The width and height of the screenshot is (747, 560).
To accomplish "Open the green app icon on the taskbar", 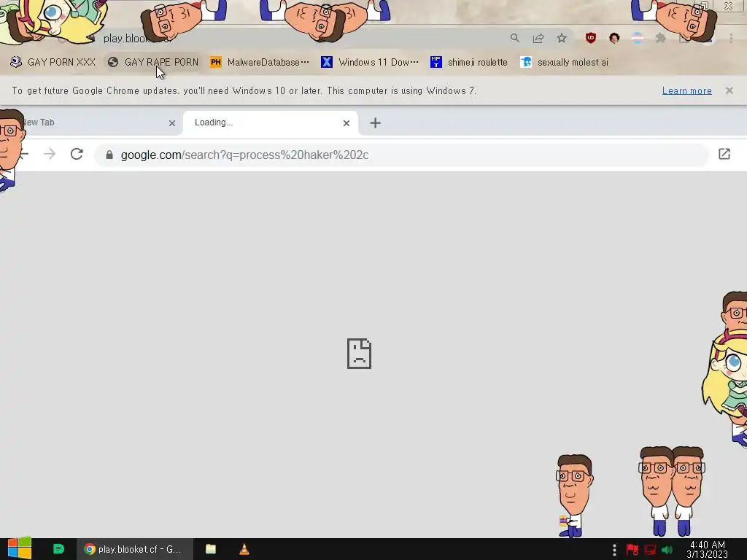I will [x=58, y=549].
